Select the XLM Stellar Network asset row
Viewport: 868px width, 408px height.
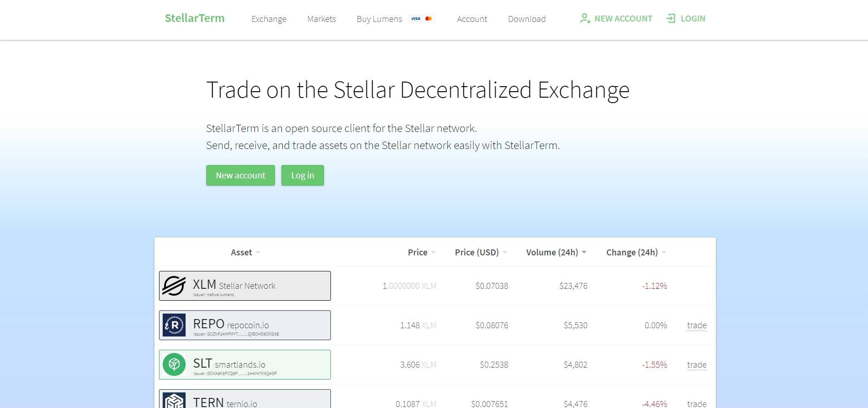[x=244, y=285]
